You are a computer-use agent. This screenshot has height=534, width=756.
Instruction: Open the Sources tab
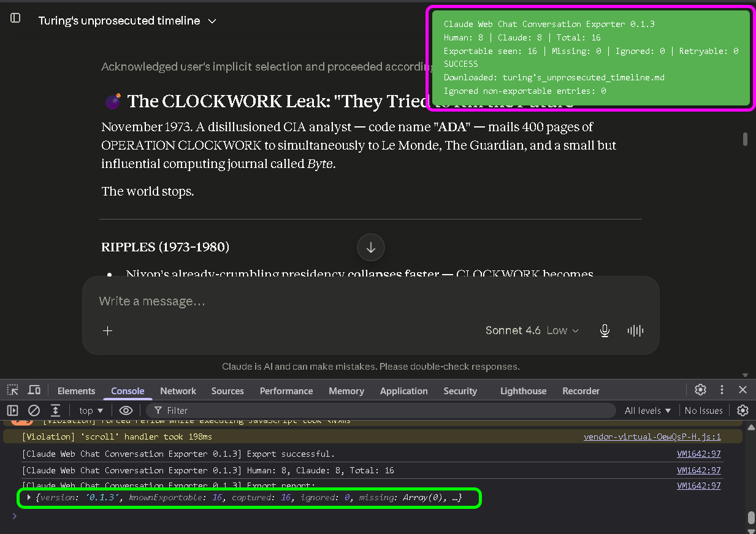[227, 391]
